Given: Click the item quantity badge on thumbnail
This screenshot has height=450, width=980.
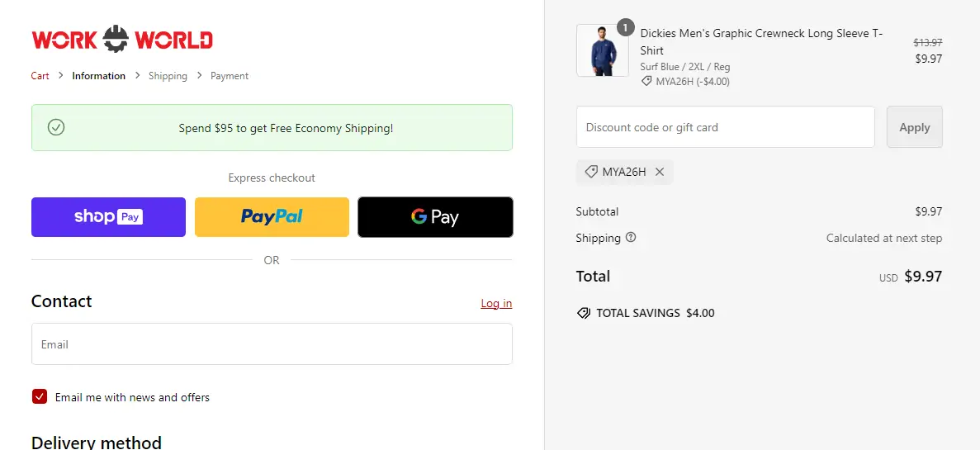Looking at the screenshot, I should (x=625, y=28).
